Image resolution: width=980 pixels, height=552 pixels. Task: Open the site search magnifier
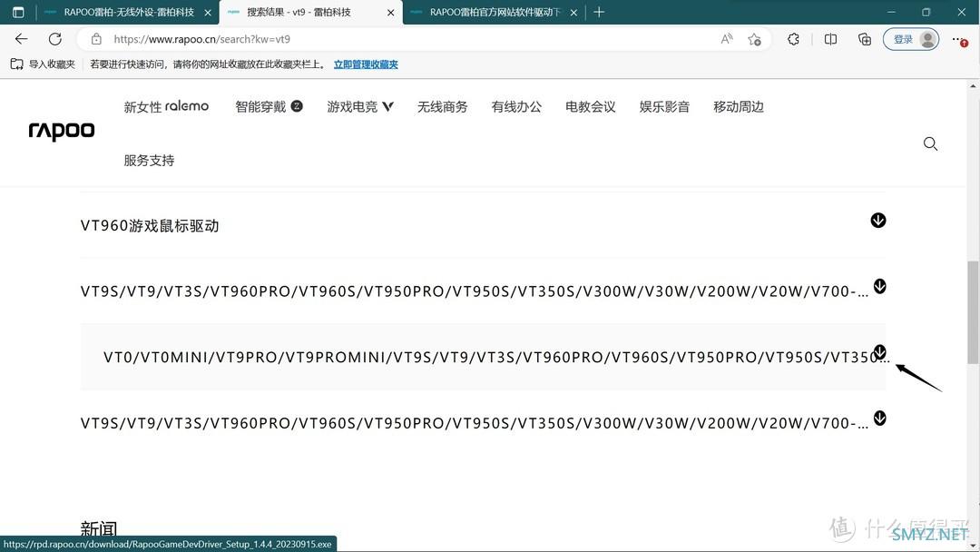930,143
